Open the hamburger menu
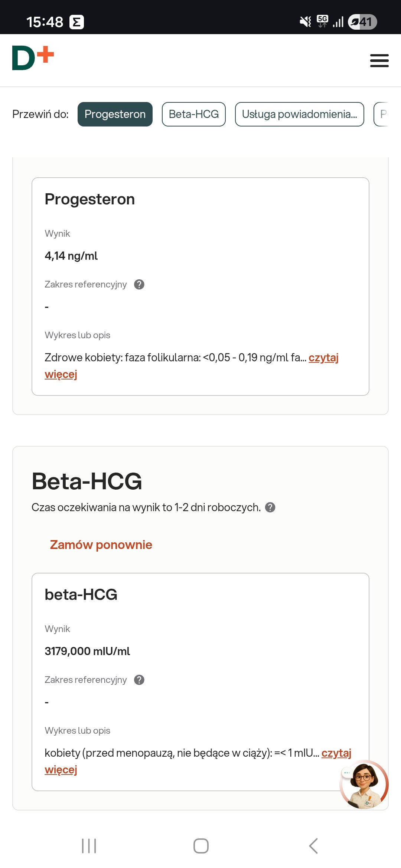Viewport: 401px width, 868px height. pyautogui.click(x=379, y=60)
